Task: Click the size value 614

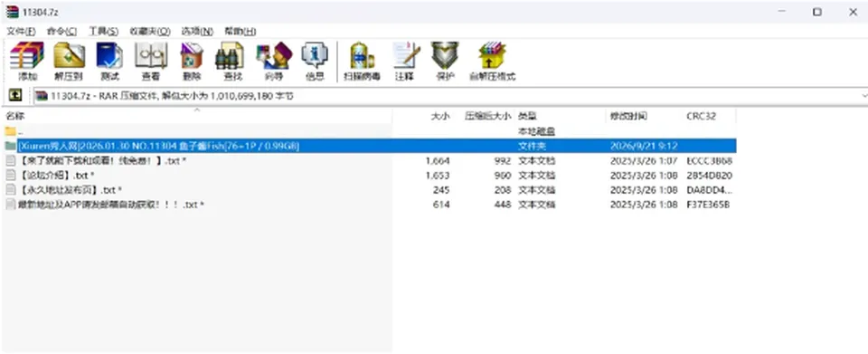Action: [x=440, y=205]
